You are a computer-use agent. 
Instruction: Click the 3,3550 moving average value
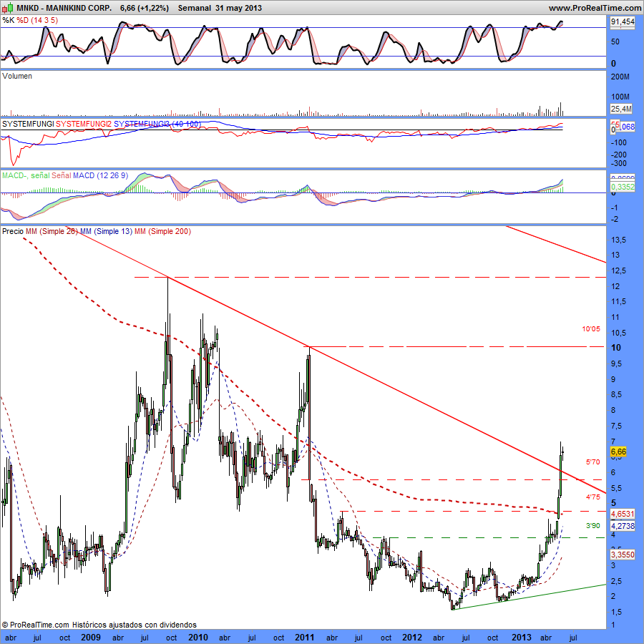tap(623, 555)
